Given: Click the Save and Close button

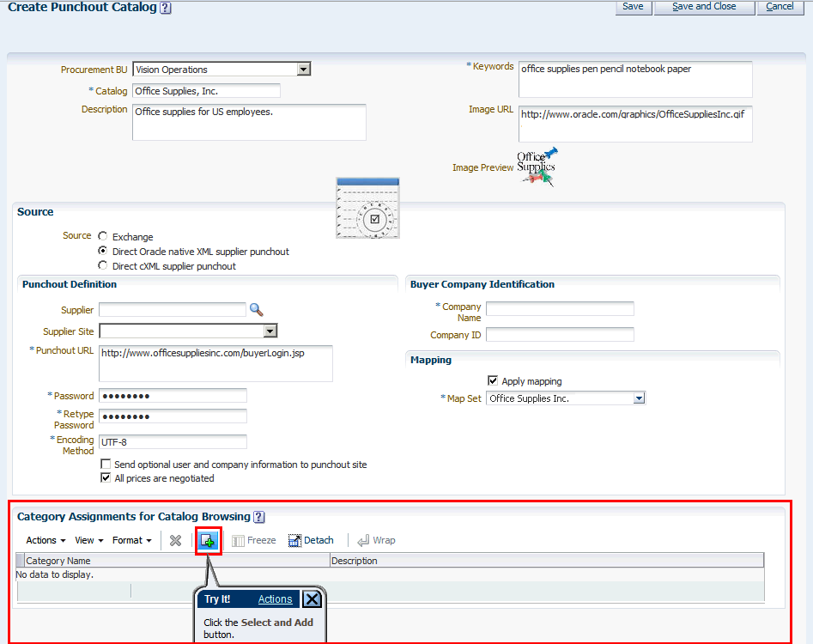Looking at the screenshot, I should (x=704, y=6).
